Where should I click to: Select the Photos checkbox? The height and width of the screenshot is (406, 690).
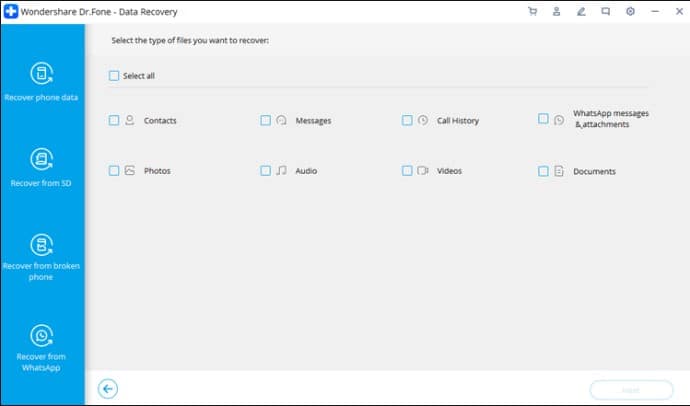tap(114, 171)
